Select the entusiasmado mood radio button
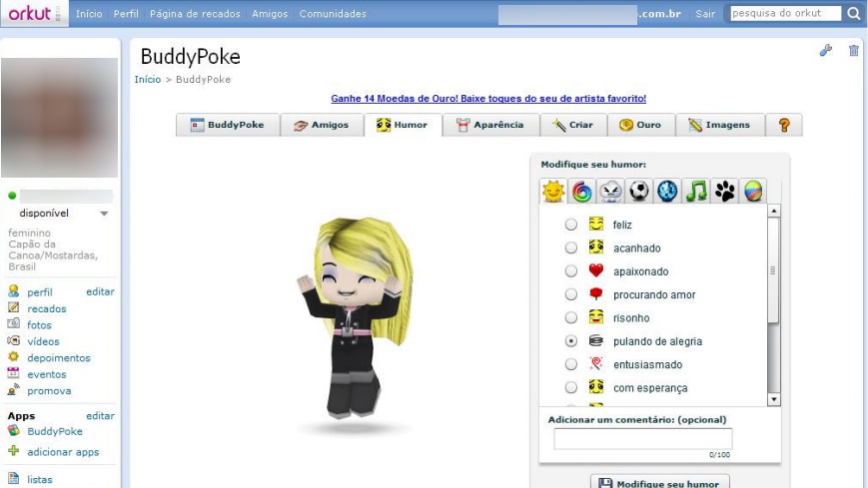 (x=570, y=364)
